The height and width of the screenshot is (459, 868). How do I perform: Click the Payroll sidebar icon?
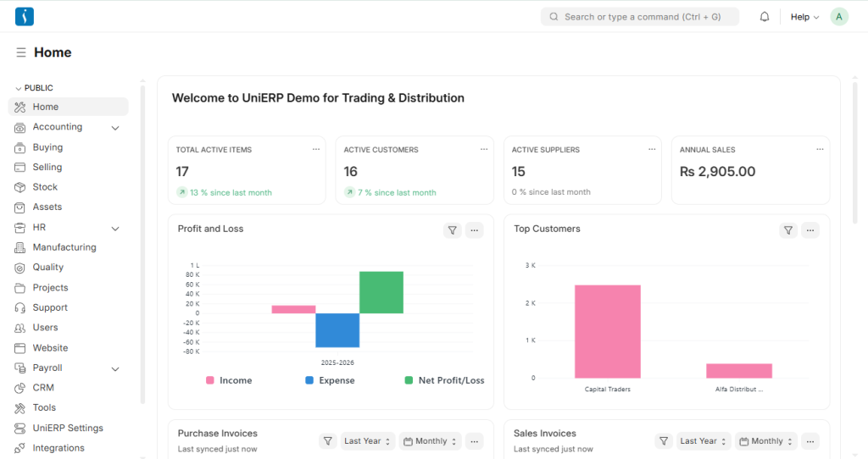(x=20, y=368)
